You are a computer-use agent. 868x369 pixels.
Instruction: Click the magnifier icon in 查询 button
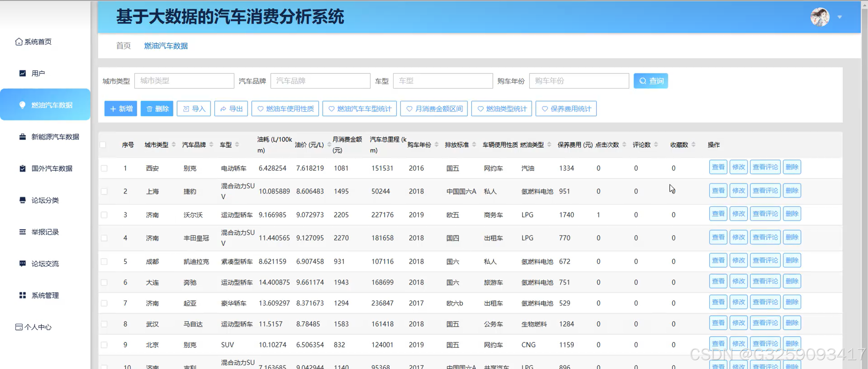643,81
